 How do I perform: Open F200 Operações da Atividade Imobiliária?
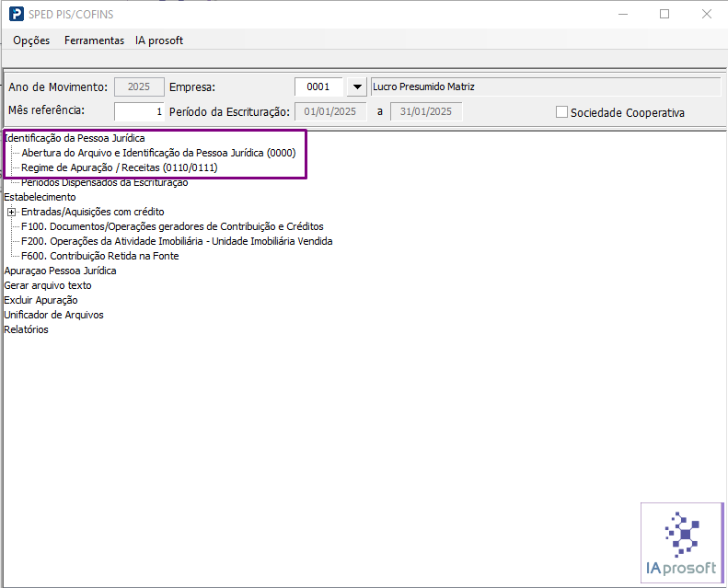(x=177, y=241)
